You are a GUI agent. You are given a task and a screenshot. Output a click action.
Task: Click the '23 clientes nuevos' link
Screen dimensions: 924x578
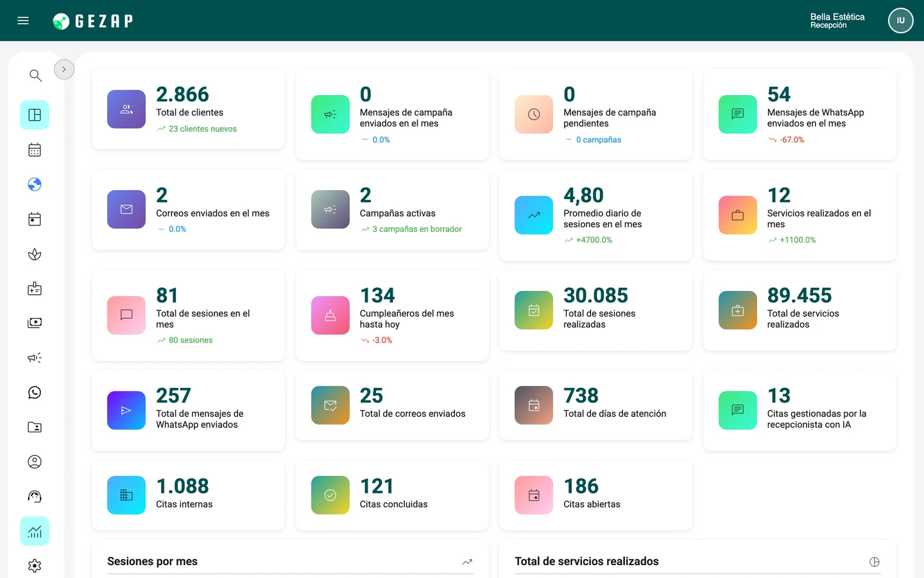(x=203, y=129)
